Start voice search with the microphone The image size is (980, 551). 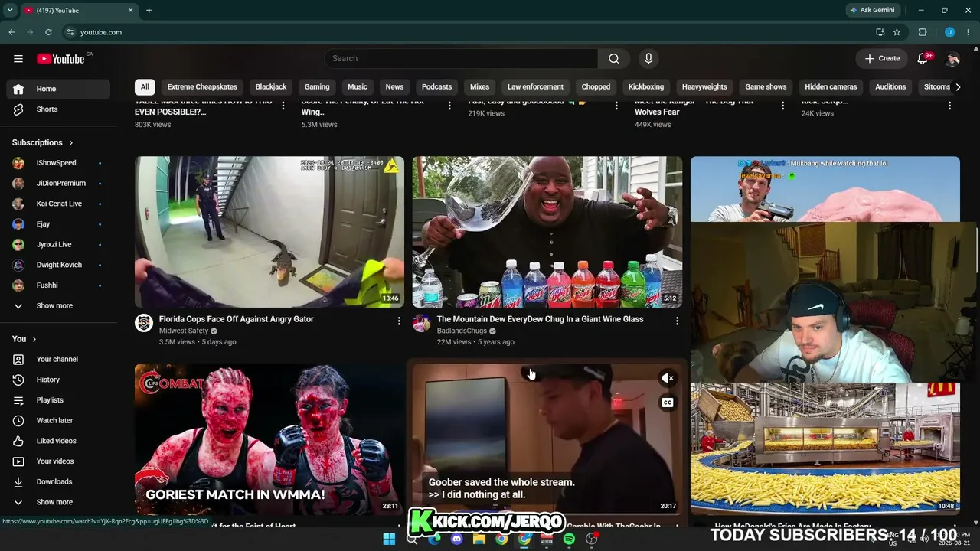pos(648,58)
